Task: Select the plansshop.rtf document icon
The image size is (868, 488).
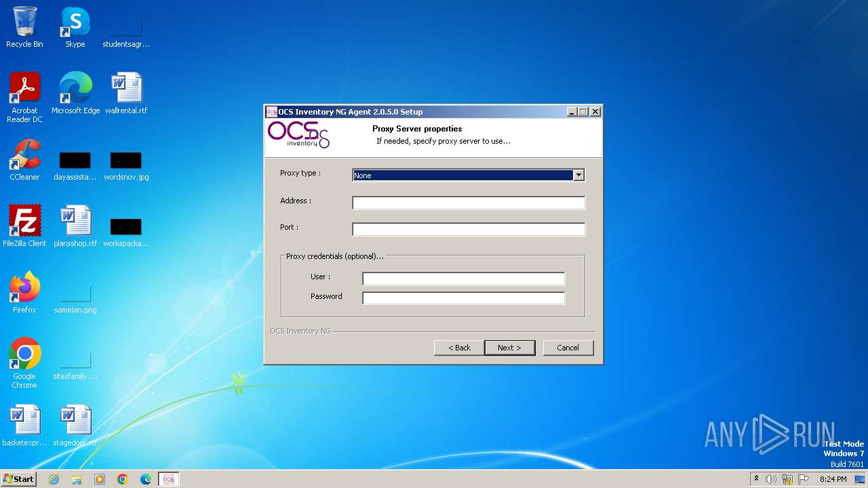Action: (x=75, y=226)
